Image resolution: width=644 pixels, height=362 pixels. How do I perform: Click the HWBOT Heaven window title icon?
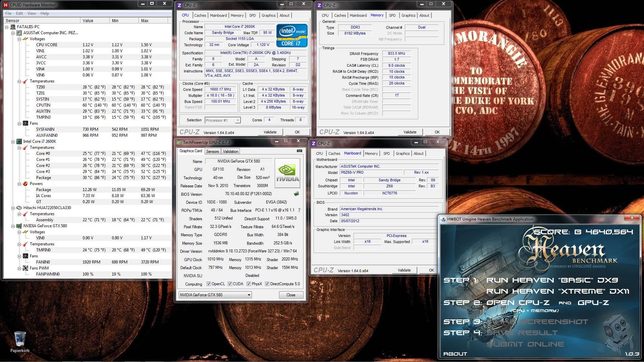pos(443,219)
